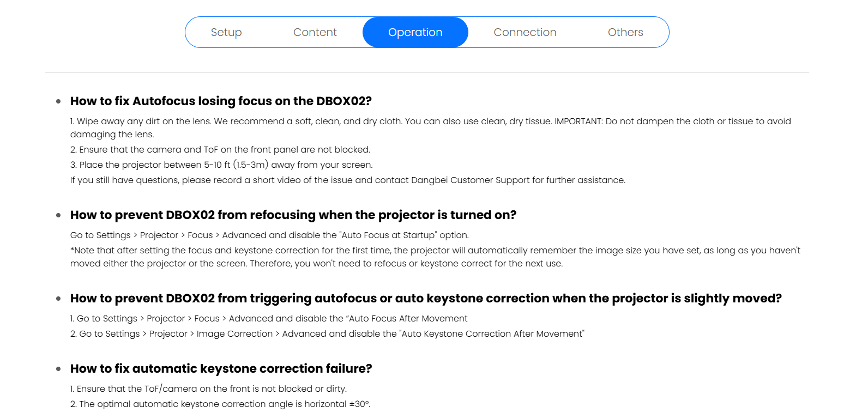
Task: Click heading 'How to fix automatic keystone correction failure?'
Action: tap(221, 369)
